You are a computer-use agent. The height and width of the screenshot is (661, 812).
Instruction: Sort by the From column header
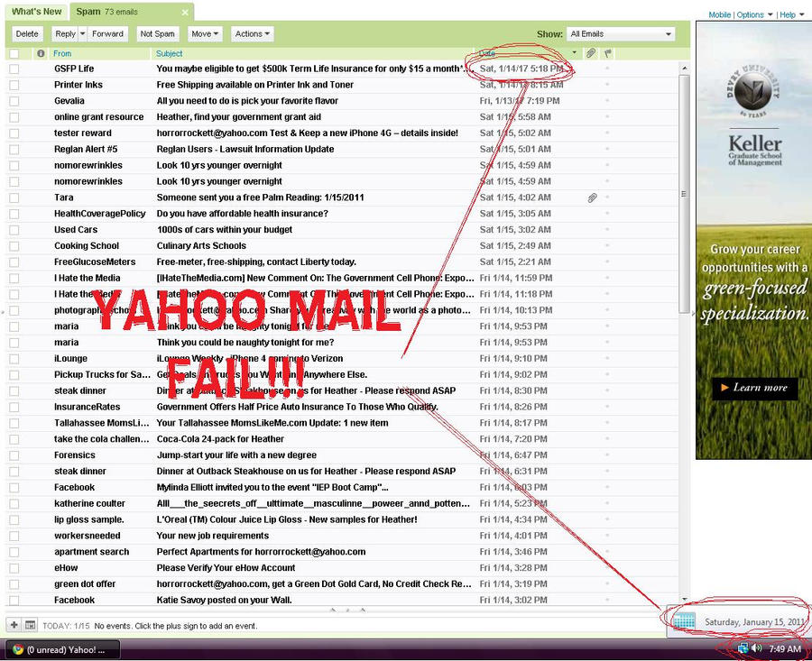click(62, 53)
